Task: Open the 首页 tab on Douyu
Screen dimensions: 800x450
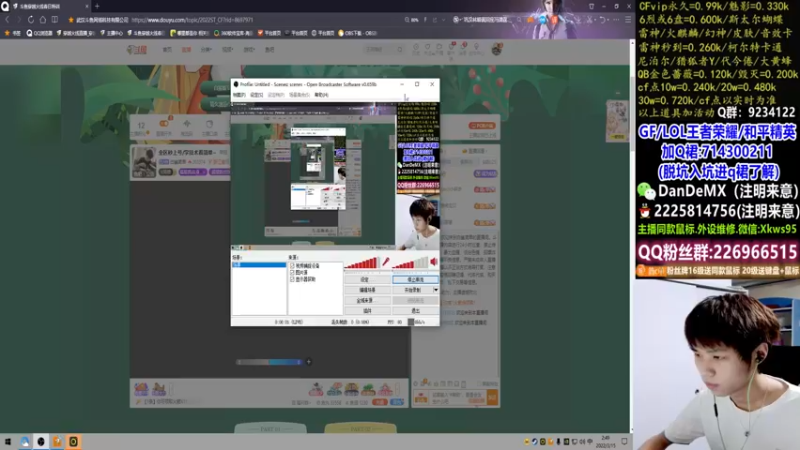Action: pyautogui.click(x=167, y=49)
